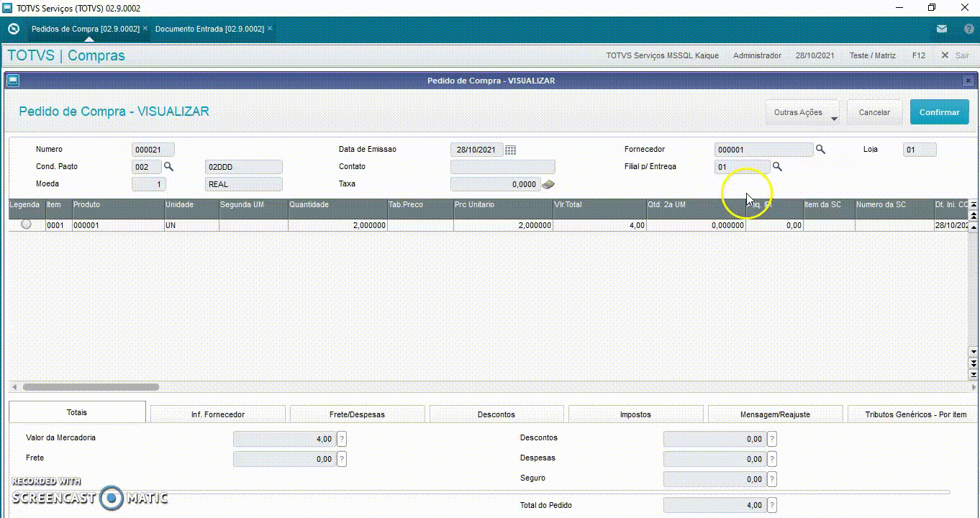Show help for Valor da Mercadoria
The width and height of the screenshot is (980, 518).
point(342,439)
